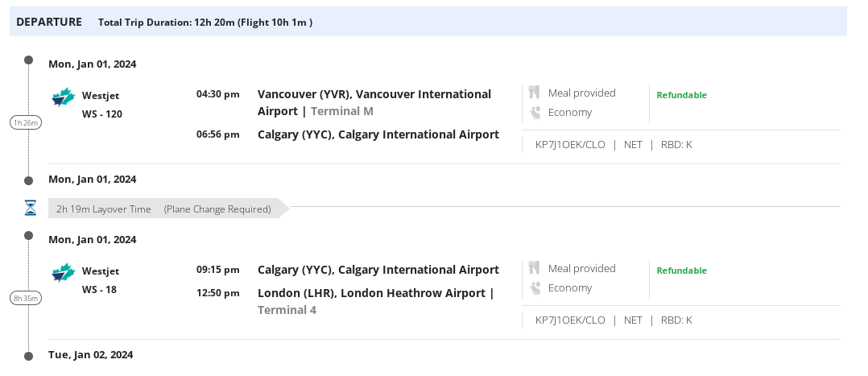
Task: Click the economy seat icon on the London flight
Action: click(535, 288)
